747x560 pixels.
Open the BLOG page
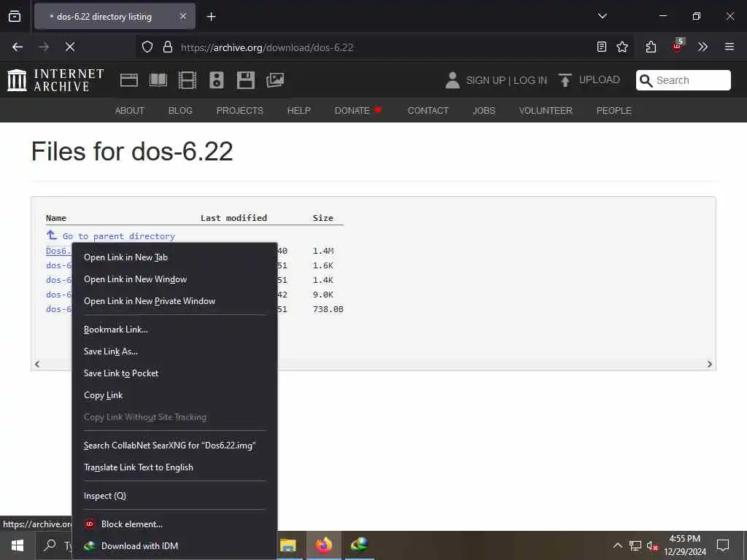[180, 111]
